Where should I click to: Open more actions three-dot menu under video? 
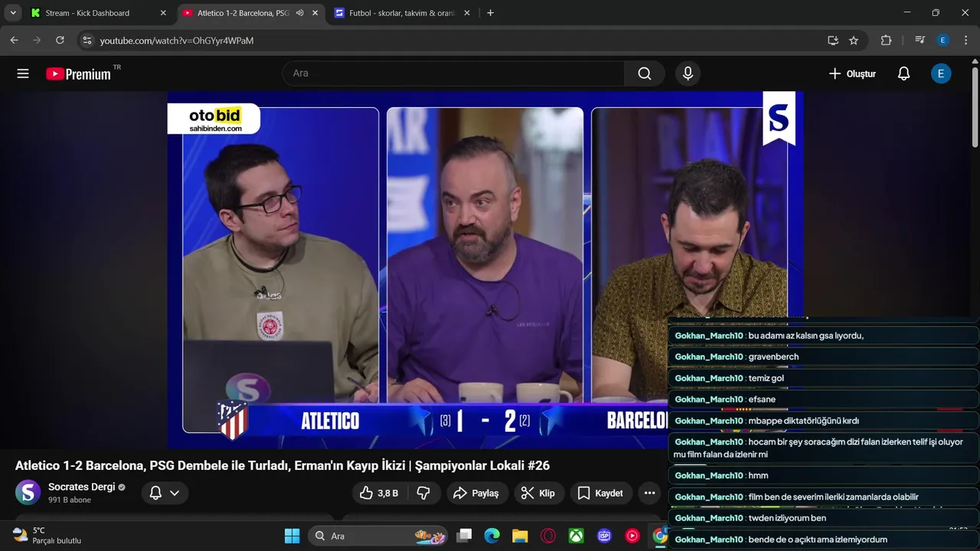(649, 493)
